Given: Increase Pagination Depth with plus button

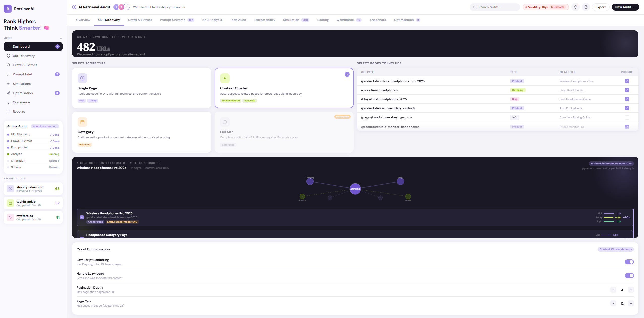Looking at the screenshot, I should 631,290.
